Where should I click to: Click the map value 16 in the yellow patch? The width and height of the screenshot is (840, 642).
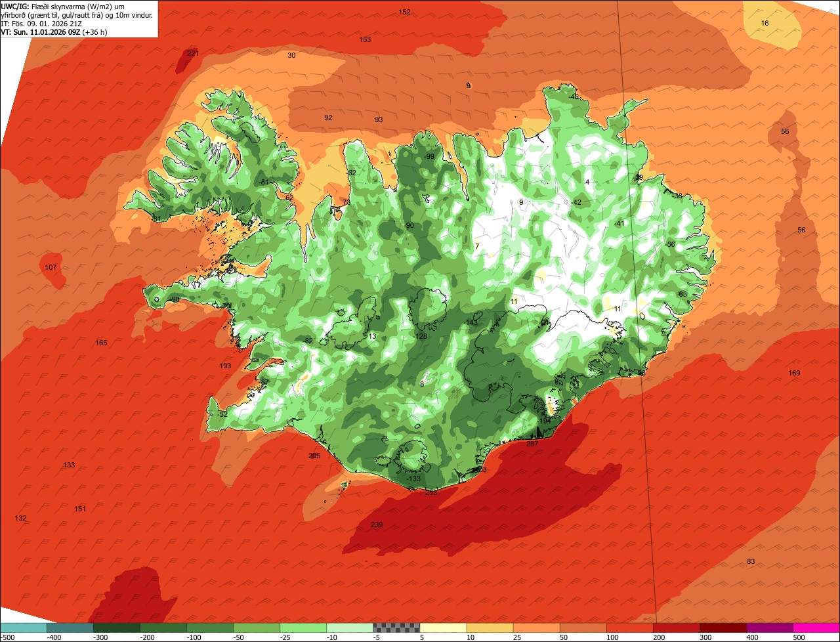(x=765, y=23)
